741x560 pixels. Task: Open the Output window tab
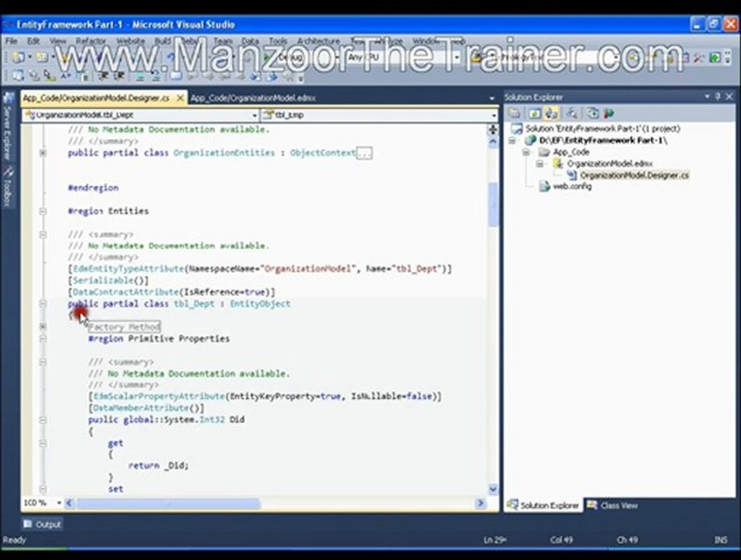tap(43, 524)
